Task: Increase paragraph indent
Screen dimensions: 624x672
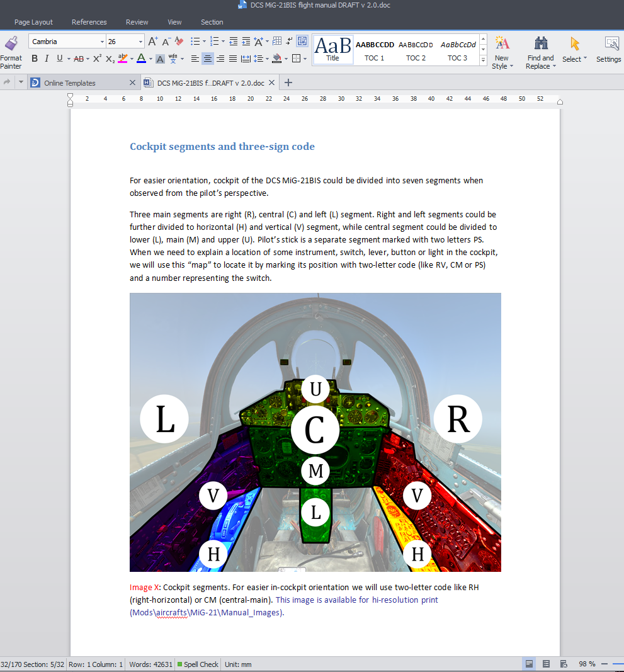Action: [x=246, y=42]
